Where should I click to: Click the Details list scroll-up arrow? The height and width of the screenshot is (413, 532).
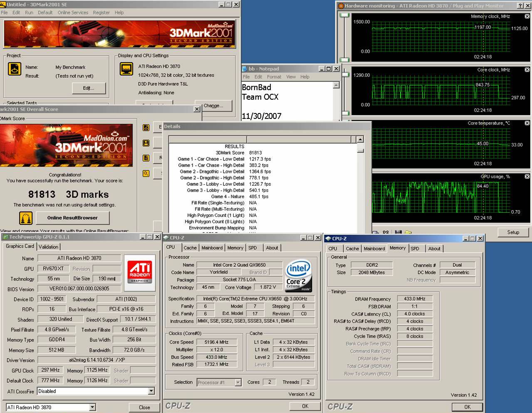click(x=360, y=139)
